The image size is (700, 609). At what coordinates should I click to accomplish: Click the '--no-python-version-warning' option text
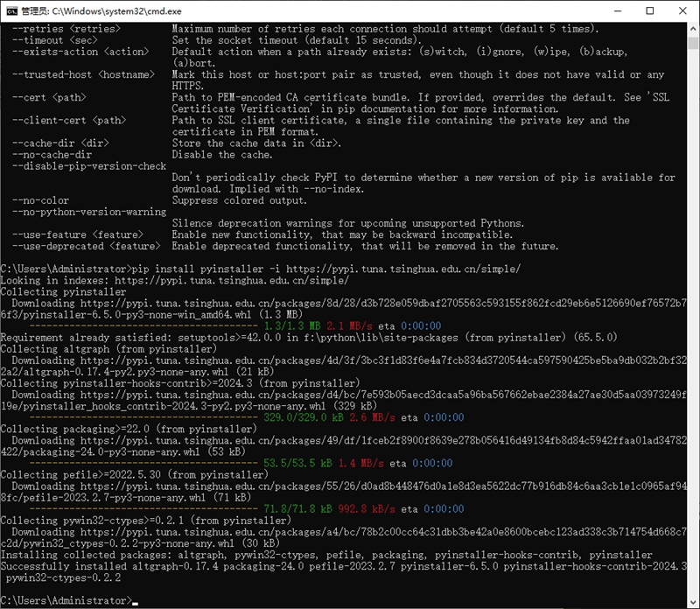coord(89,212)
